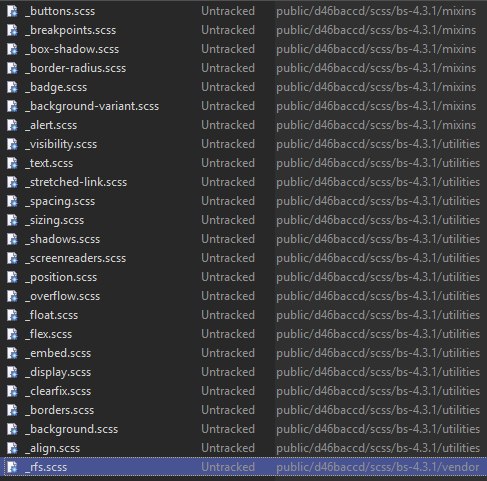Image resolution: width=487 pixels, height=481 pixels.
Task: Click the file icon beside _text.scss
Action: coord(12,163)
